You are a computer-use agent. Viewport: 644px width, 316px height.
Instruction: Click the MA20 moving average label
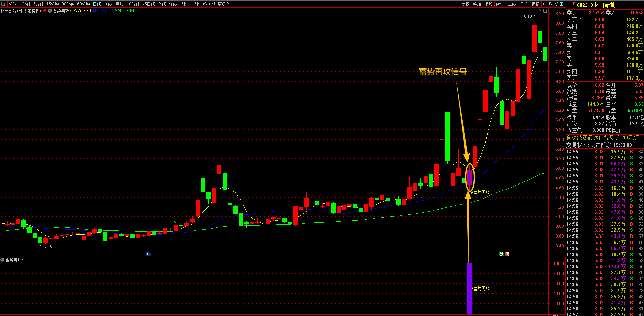(103, 11)
